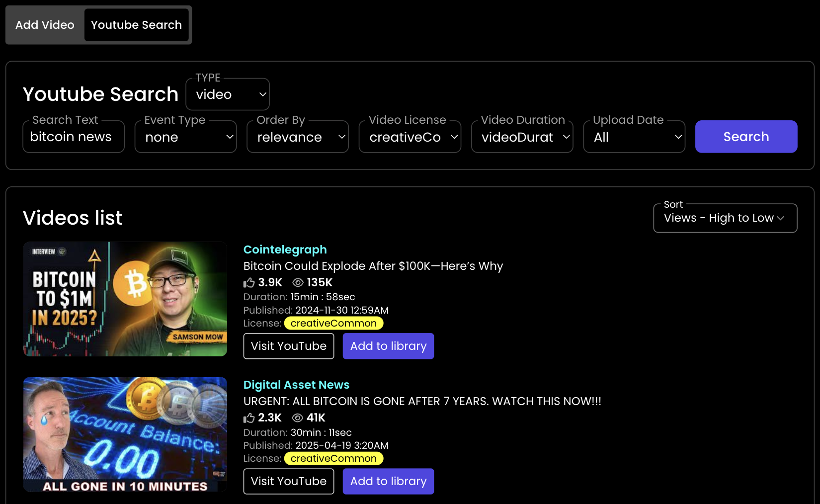Image resolution: width=820 pixels, height=504 pixels.
Task: Add the Cointelegraph video to library
Action: [x=389, y=346]
